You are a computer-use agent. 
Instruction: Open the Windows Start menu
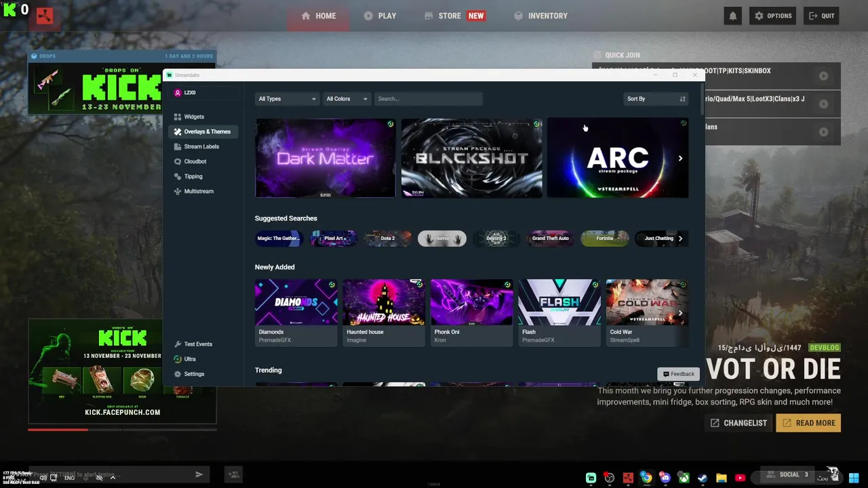click(x=854, y=478)
